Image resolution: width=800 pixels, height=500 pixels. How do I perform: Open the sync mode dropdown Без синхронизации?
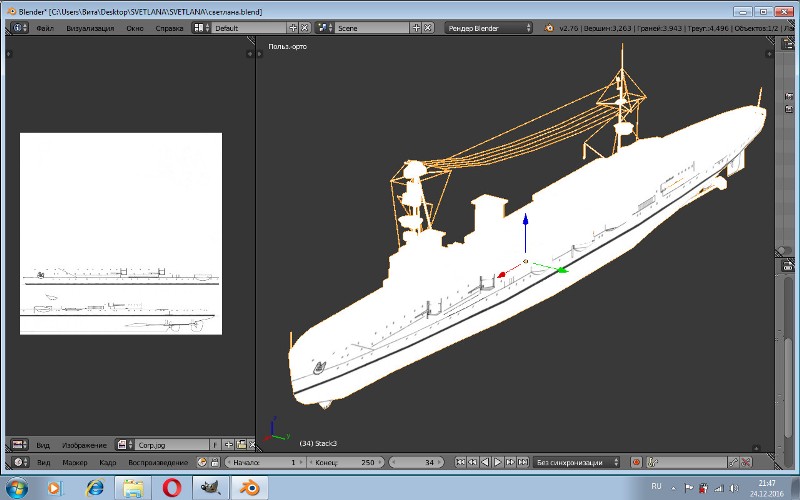[576, 462]
